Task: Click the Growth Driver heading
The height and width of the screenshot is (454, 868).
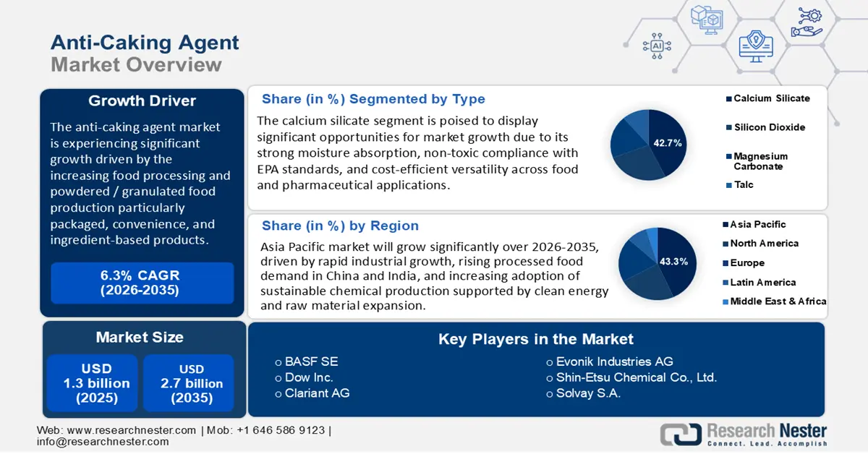Action: coord(142,101)
